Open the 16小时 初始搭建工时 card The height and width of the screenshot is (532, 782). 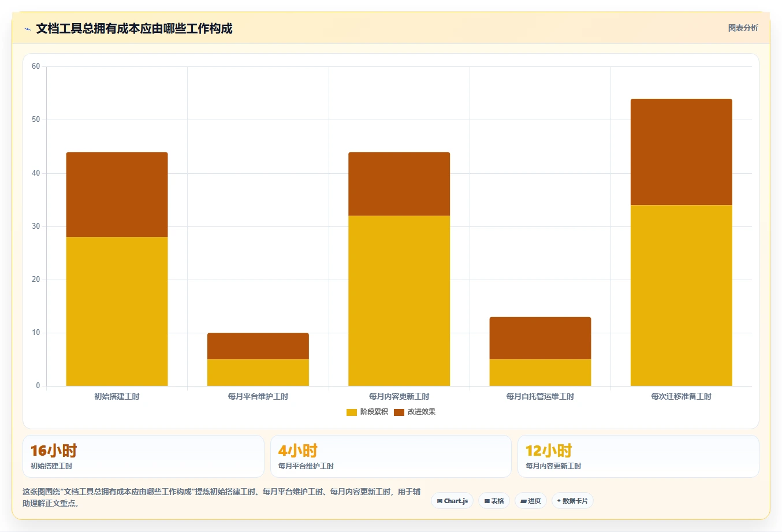143,456
